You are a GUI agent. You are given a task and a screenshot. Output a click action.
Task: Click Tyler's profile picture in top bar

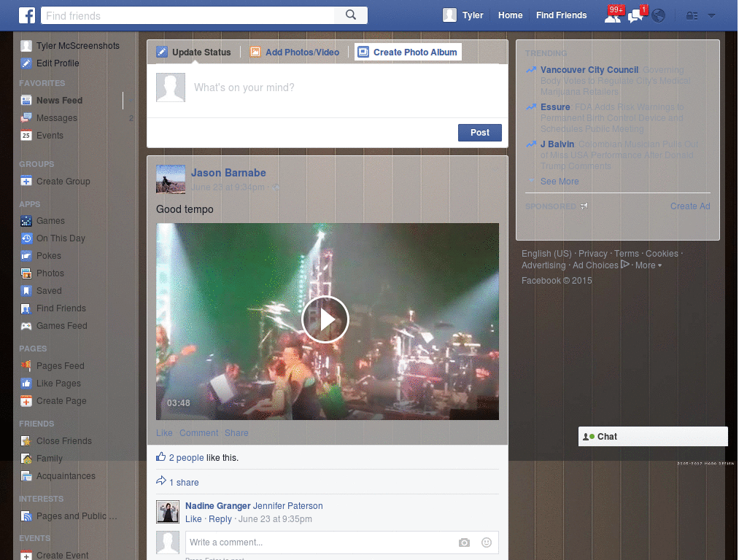click(449, 15)
